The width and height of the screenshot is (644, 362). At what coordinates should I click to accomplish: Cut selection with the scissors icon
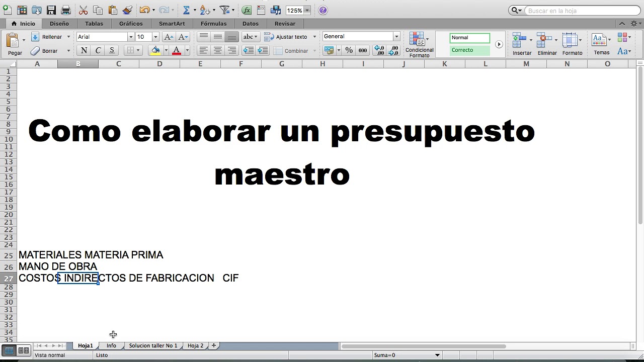click(x=84, y=10)
